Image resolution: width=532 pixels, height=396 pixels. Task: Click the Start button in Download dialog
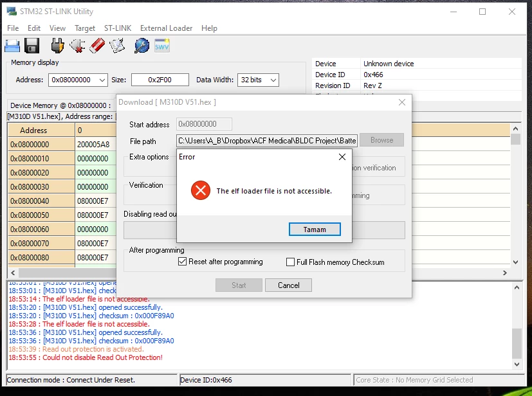coord(239,285)
